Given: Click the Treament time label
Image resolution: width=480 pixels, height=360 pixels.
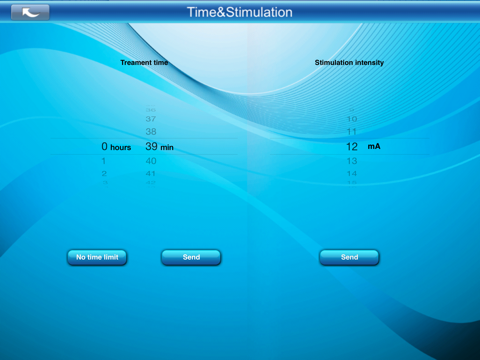Looking at the screenshot, I should pos(144,63).
